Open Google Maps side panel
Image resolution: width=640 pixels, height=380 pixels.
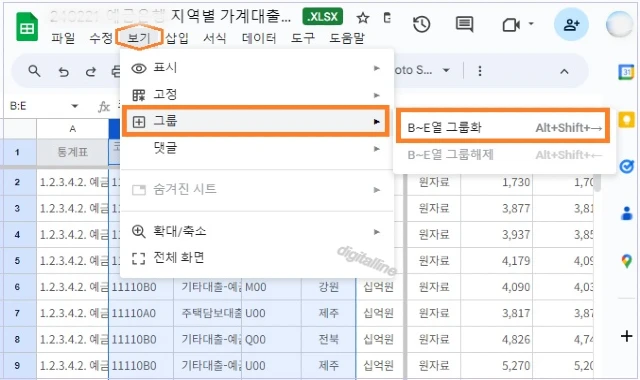pos(627,260)
